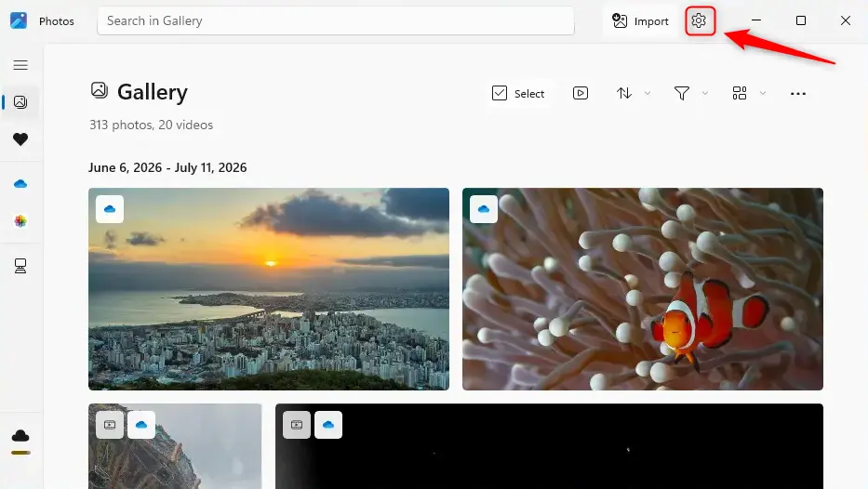Open OneDrive cloud folder in sidebar
The image size is (868, 489).
(x=20, y=184)
